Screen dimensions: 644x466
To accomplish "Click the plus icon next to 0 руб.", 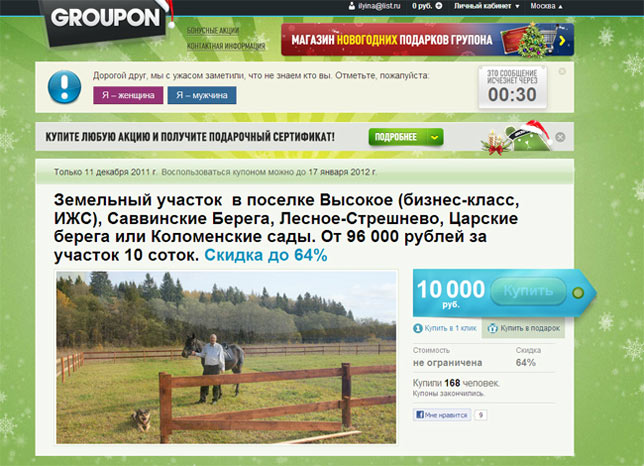I will 439,6.
